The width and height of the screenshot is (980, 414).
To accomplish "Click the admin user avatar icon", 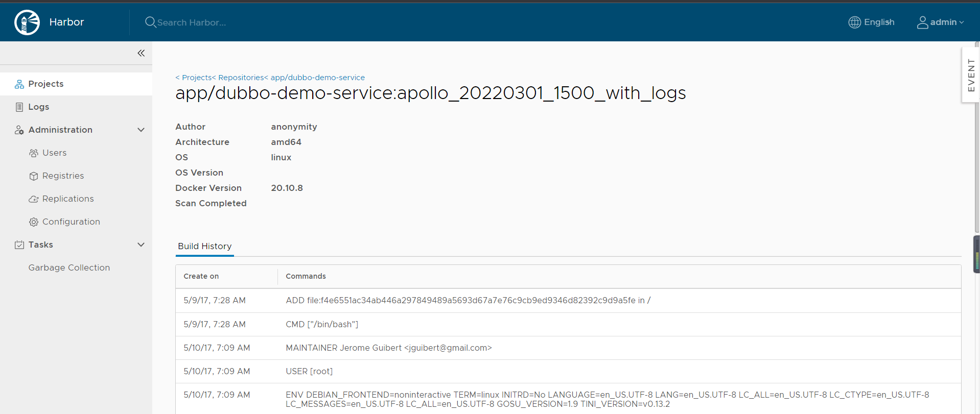I will point(922,22).
